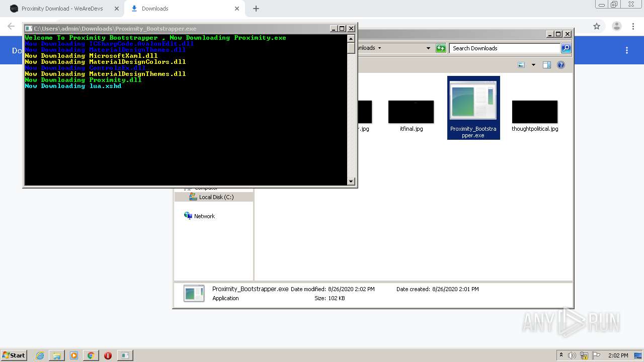Viewport: 644px width, 362px height.
Task: Open the Chrome profile avatar icon
Action: pyautogui.click(x=616, y=26)
